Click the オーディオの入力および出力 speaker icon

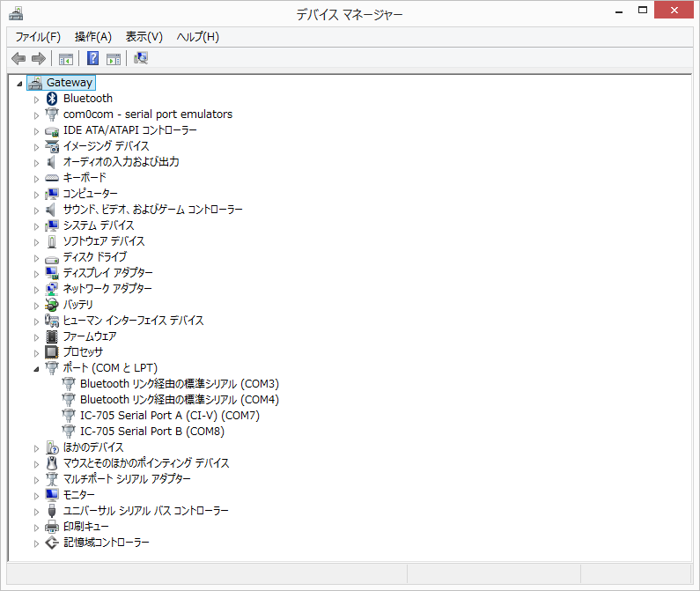(x=51, y=162)
